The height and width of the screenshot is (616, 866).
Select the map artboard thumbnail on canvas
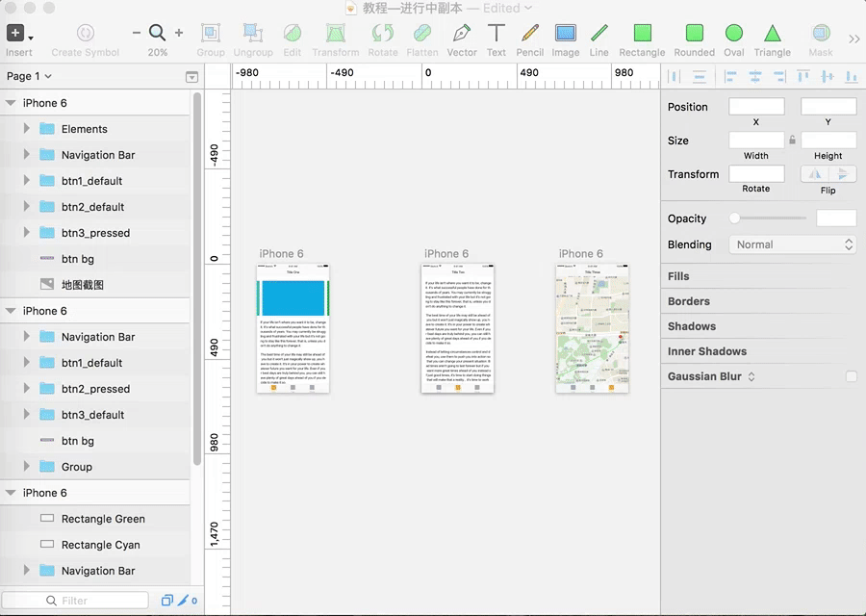point(592,328)
